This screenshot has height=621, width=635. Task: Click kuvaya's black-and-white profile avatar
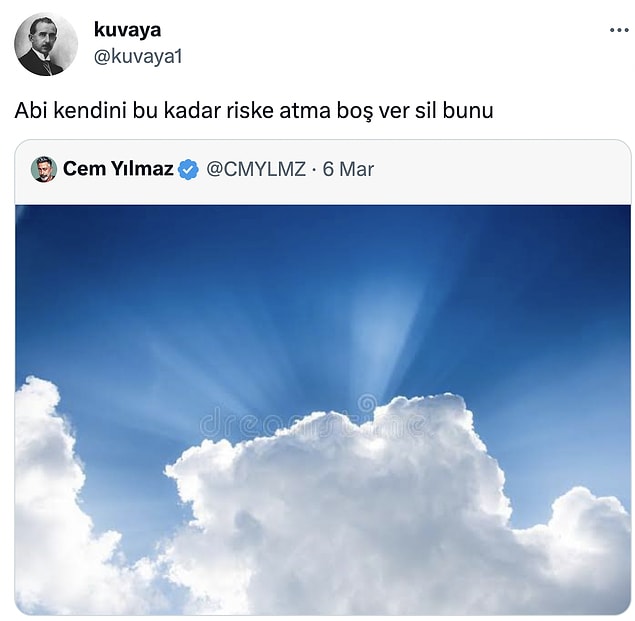click(46, 44)
